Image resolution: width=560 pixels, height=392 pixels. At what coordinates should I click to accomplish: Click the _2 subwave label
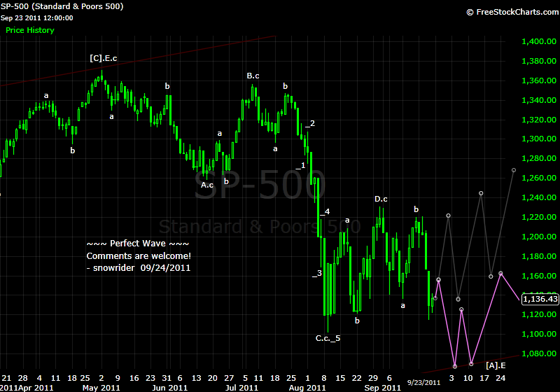(310, 123)
